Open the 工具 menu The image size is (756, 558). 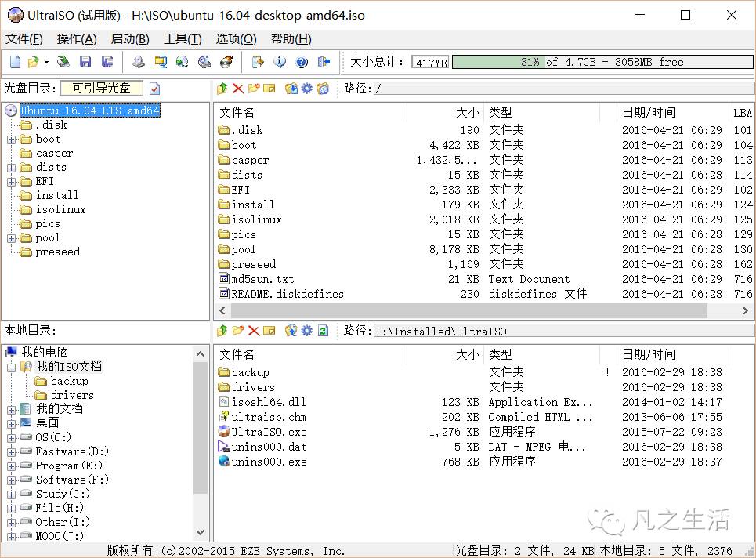pyautogui.click(x=182, y=38)
